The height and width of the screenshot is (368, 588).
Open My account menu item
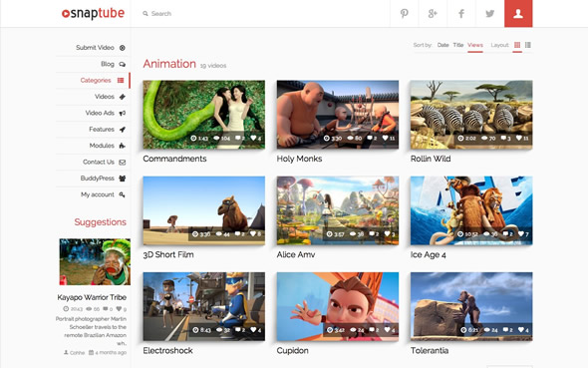(98, 194)
